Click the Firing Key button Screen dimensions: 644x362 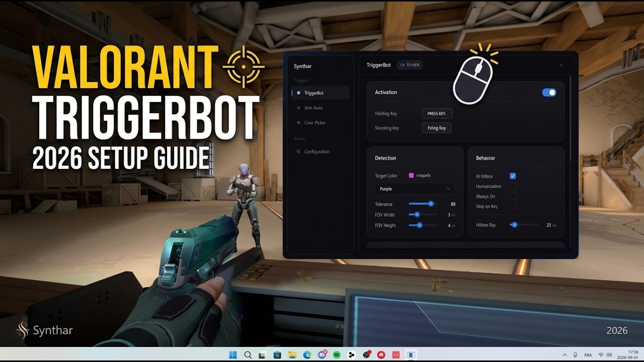(x=437, y=128)
